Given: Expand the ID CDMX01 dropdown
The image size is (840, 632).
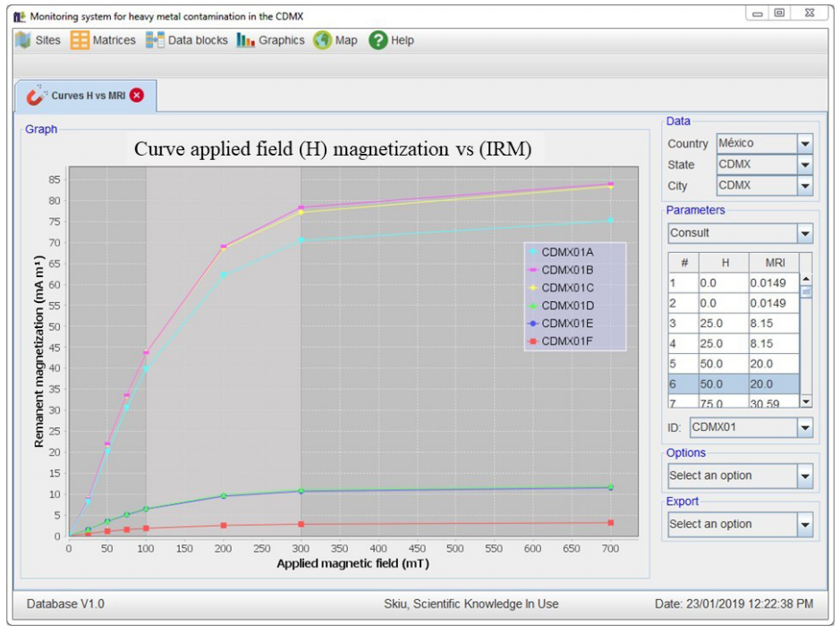Looking at the screenshot, I should pos(805,428).
